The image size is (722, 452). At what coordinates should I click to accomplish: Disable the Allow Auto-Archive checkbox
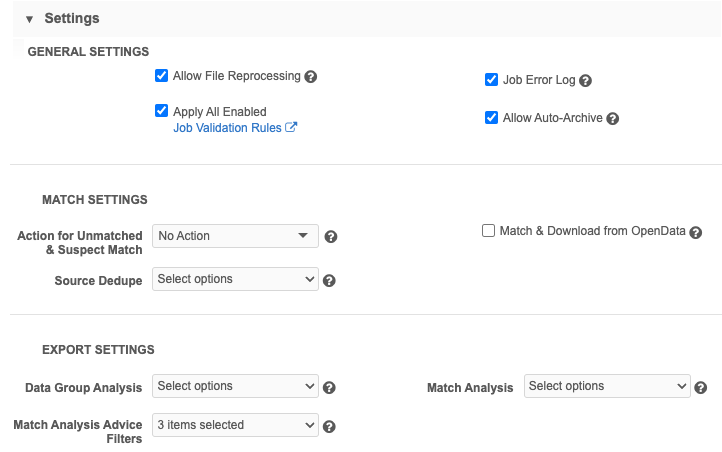coord(491,118)
